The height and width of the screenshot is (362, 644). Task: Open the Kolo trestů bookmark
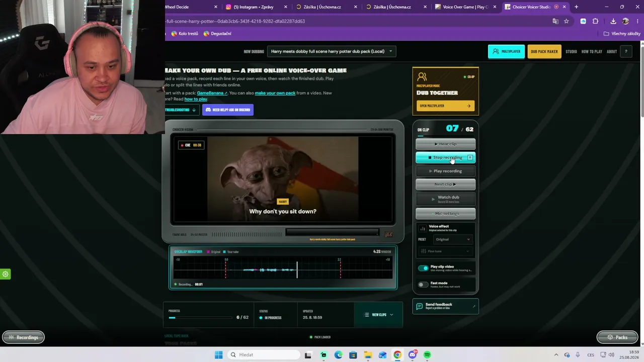click(185, 34)
